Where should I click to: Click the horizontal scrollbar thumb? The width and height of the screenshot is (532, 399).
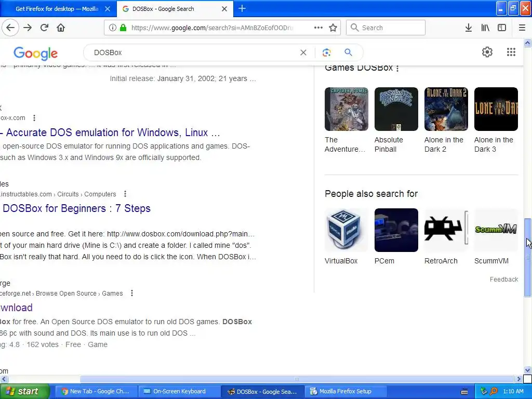(x=297, y=379)
